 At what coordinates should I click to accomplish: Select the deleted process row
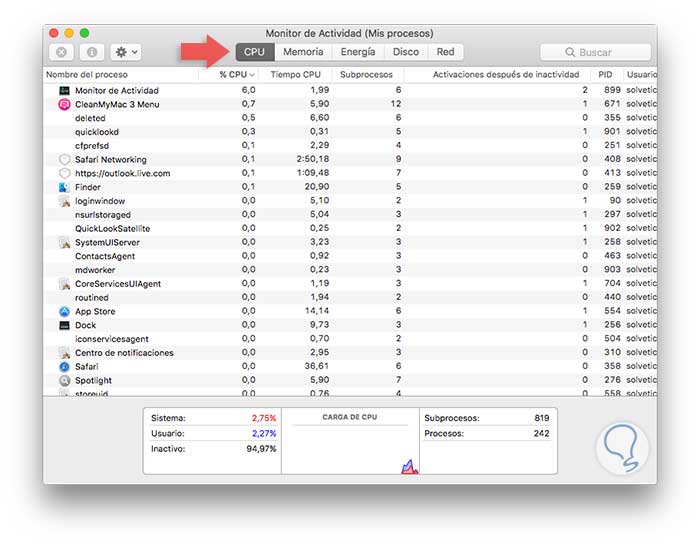click(x=350, y=118)
